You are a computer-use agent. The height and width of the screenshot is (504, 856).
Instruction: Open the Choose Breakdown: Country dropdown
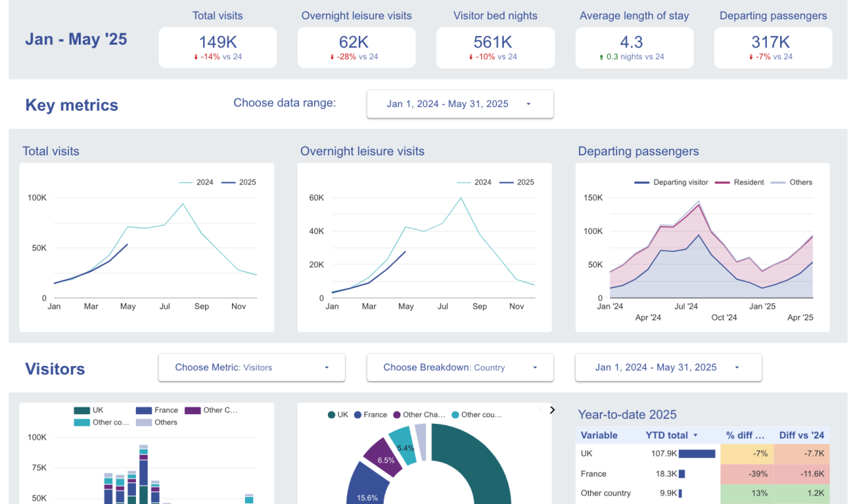point(460,367)
